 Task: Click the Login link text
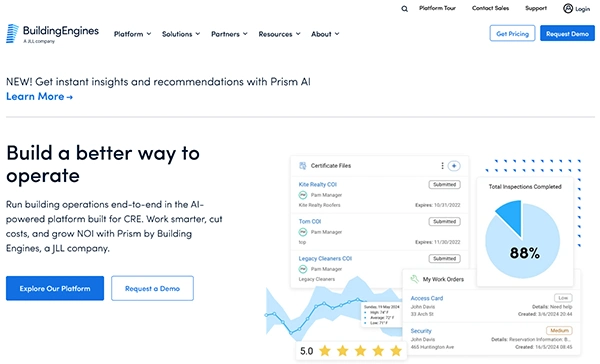click(x=582, y=9)
